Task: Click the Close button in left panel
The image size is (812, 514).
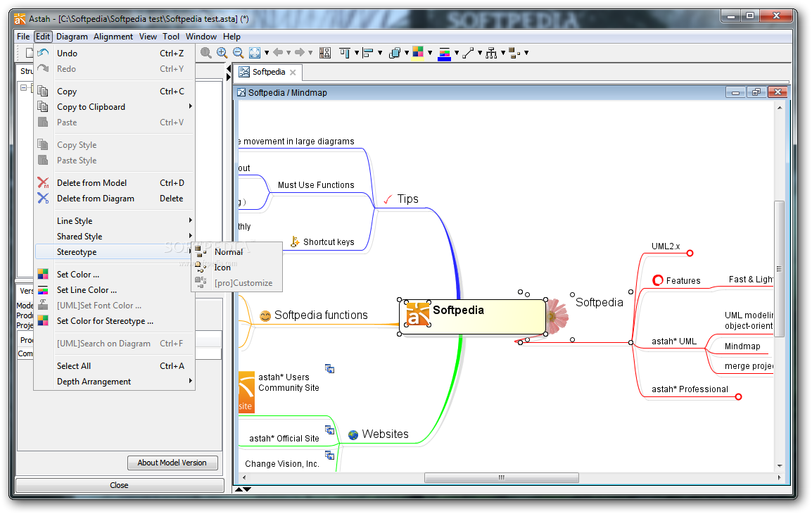Action: 120,485
